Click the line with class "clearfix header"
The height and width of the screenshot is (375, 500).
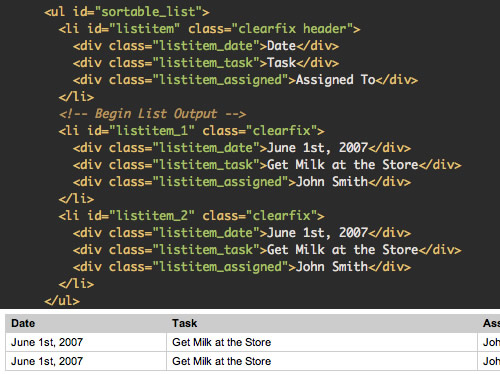[209, 29]
